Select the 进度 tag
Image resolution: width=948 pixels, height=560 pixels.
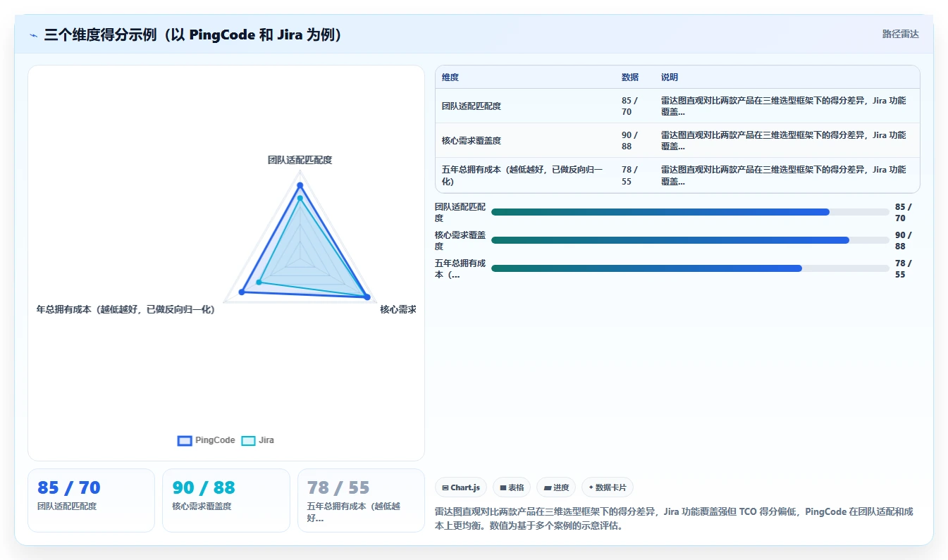click(556, 487)
